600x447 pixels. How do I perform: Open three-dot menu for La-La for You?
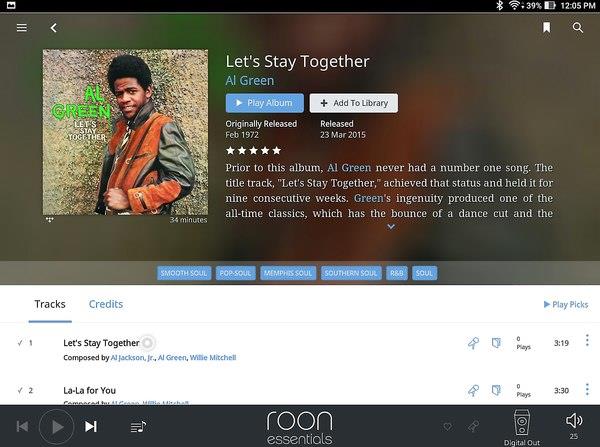click(x=587, y=389)
